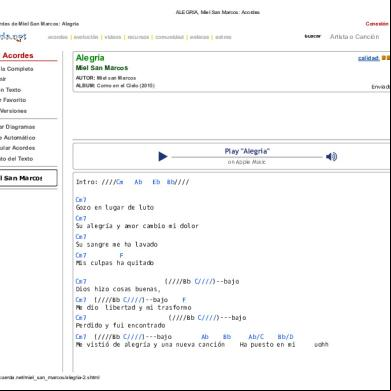Click the artist name "Miel San Marcos" under the title
391x391 pixels.
click(102, 68)
